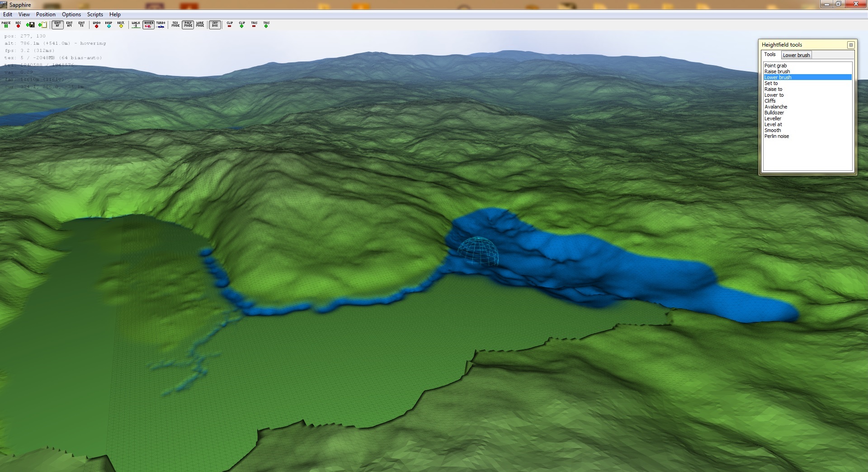Open the Options menu
868x472 pixels.
click(71, 14)
